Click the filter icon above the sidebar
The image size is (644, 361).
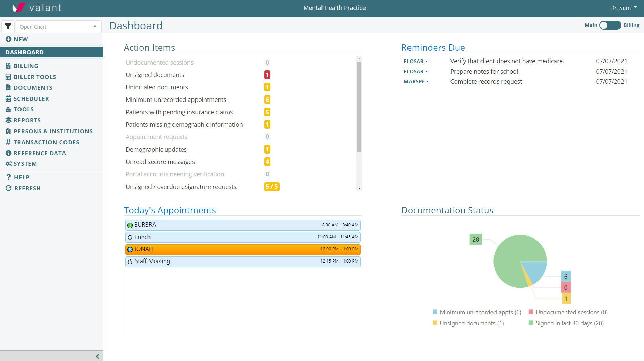pyautogui.click(x=8, y=26)
